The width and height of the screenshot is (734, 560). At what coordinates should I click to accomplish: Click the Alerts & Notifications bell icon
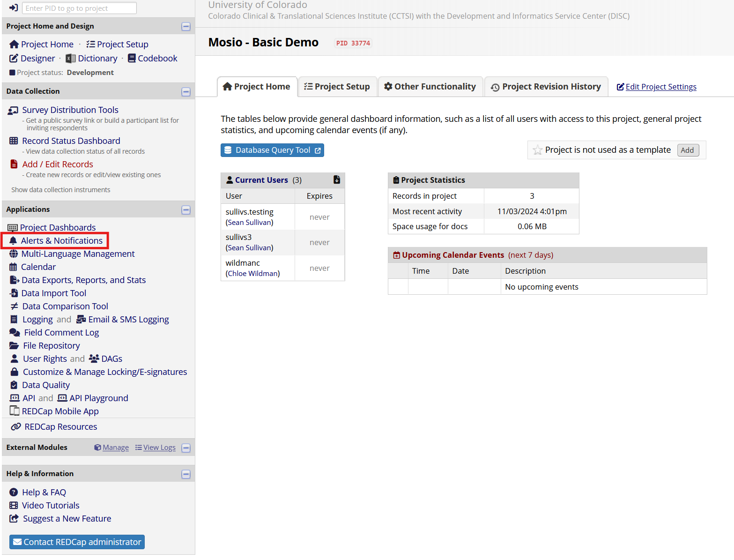click(x=13, y=240)
